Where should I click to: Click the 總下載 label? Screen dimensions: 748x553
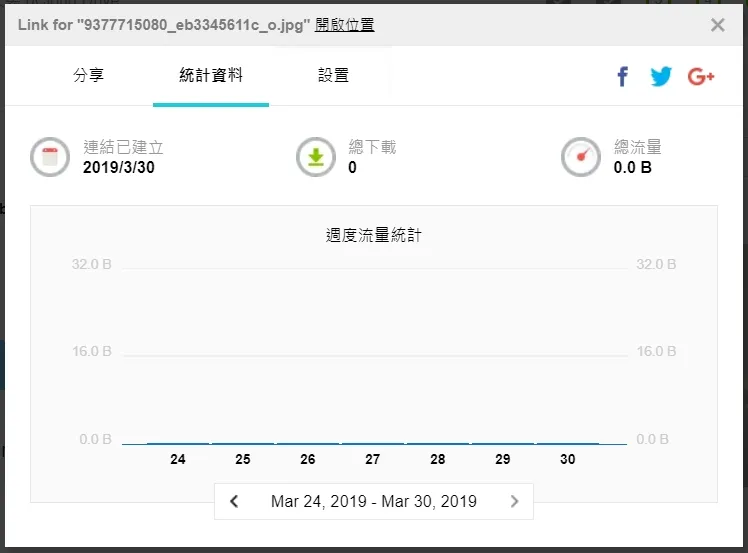coord(373,147)
